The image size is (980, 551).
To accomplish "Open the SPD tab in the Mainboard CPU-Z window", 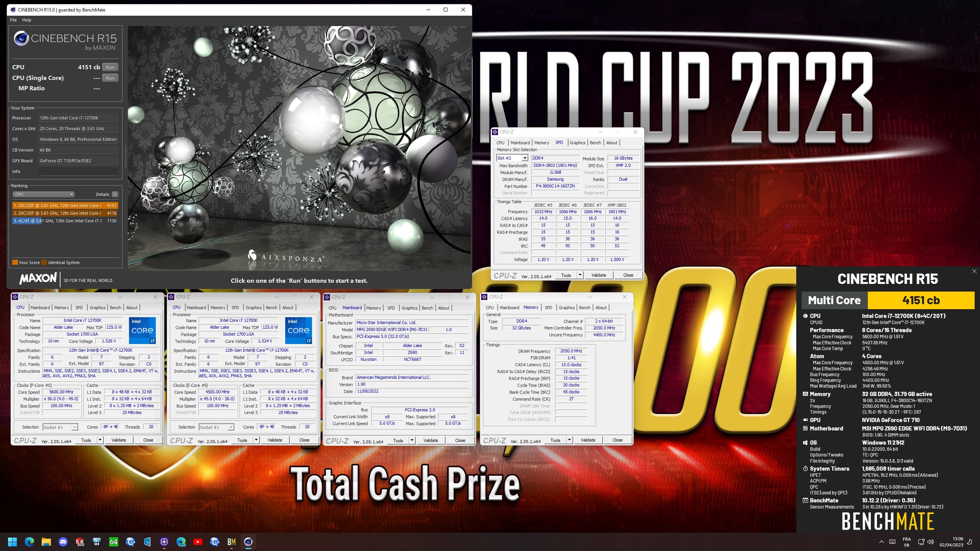I will [x=391, y=308].
